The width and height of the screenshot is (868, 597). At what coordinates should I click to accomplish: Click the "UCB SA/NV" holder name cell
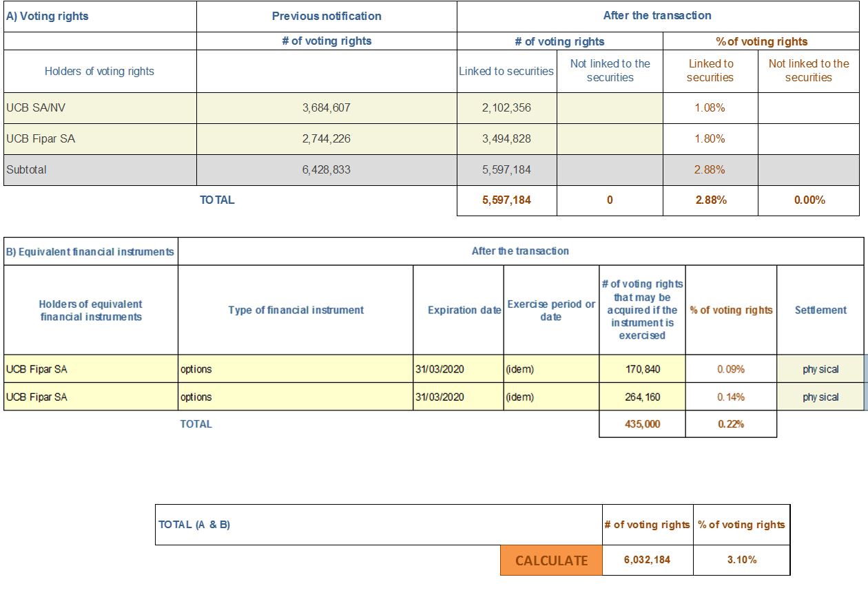(100, 108)
